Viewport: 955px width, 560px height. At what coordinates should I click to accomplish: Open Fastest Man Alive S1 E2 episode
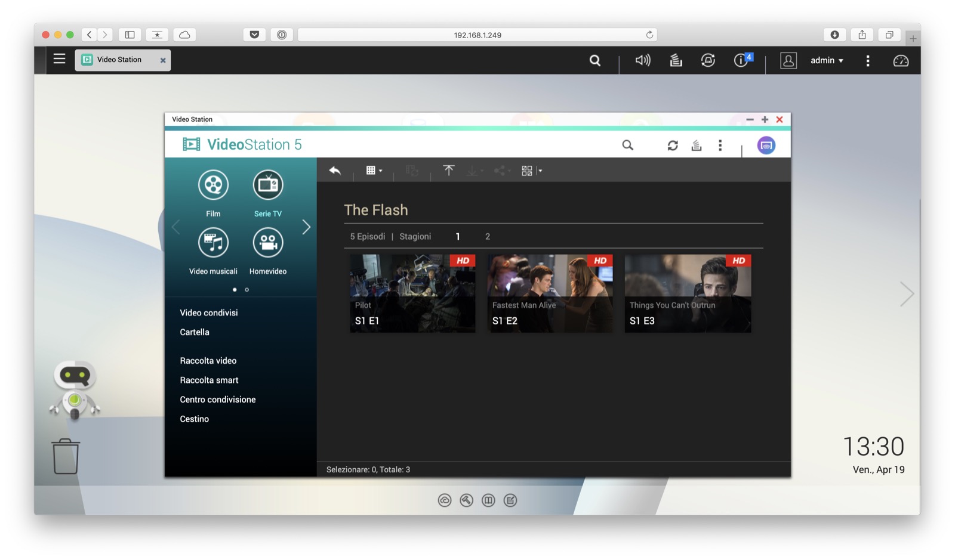[550, 293]
